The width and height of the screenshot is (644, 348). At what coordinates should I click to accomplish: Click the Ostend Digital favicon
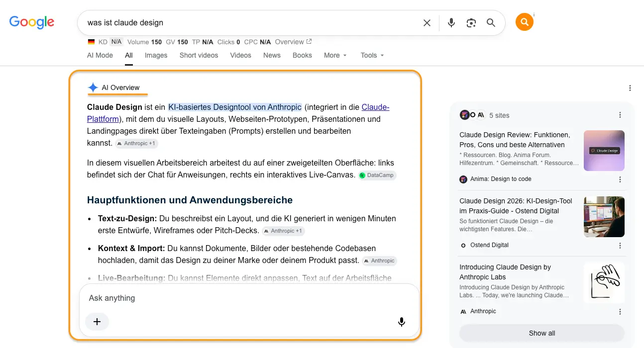(463, 245)
